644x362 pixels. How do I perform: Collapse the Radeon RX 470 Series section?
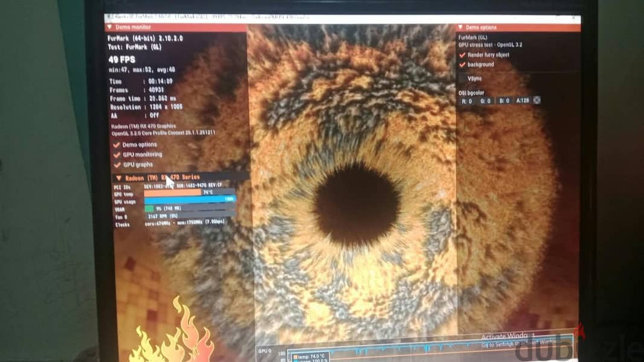click(x=118, y=178)
